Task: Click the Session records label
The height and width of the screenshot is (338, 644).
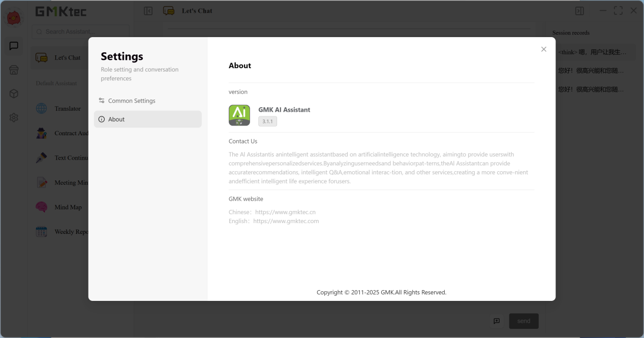Action: 571,33
